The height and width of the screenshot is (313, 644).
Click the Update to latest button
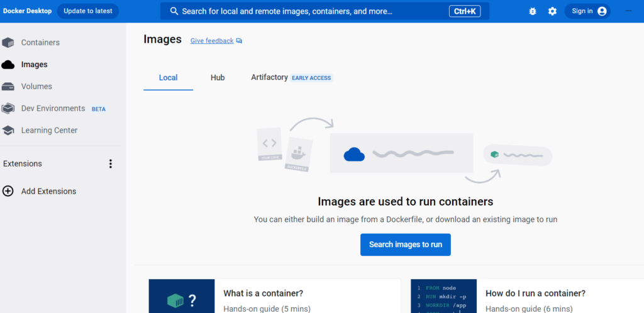(88, 11)
